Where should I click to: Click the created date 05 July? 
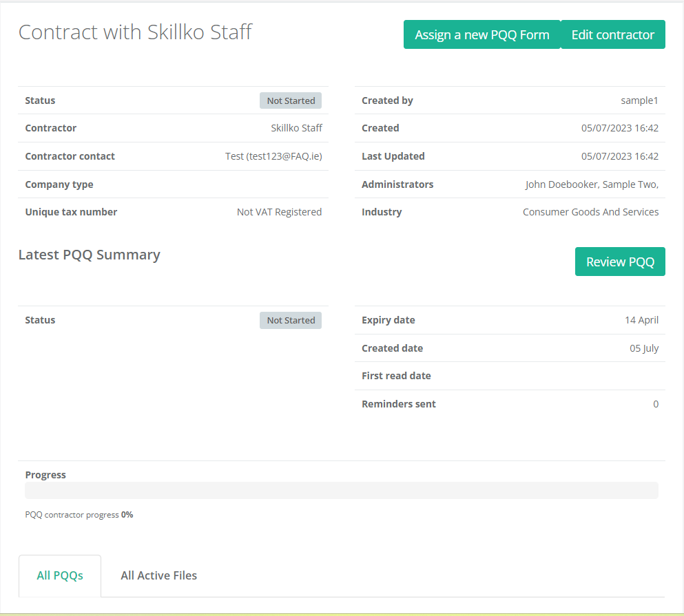tap(644, 348)
